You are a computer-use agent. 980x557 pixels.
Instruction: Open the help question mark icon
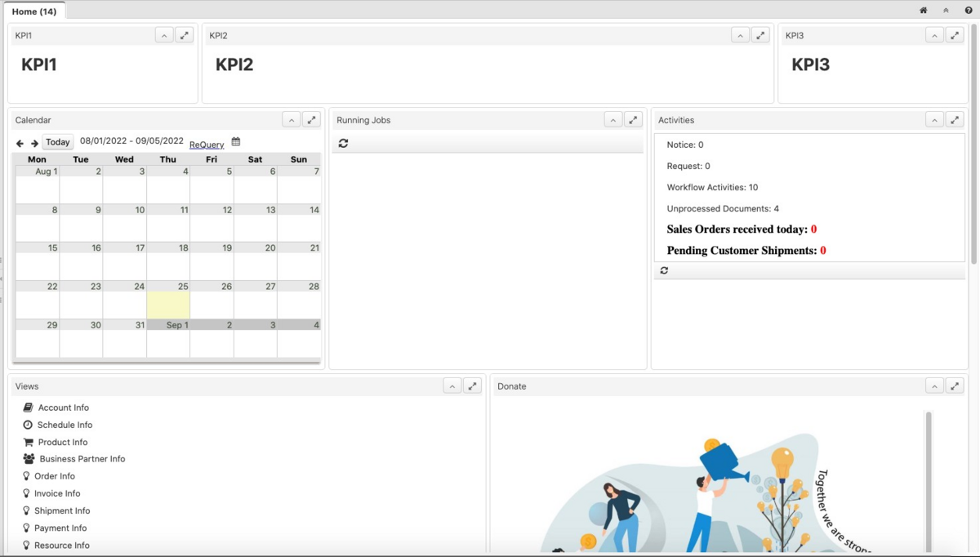[x=969, y=11]
